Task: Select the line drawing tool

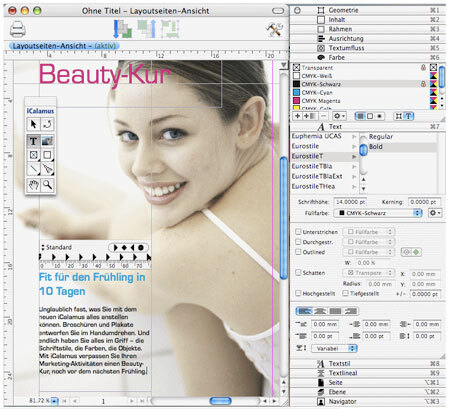Action: pos(33,169)
